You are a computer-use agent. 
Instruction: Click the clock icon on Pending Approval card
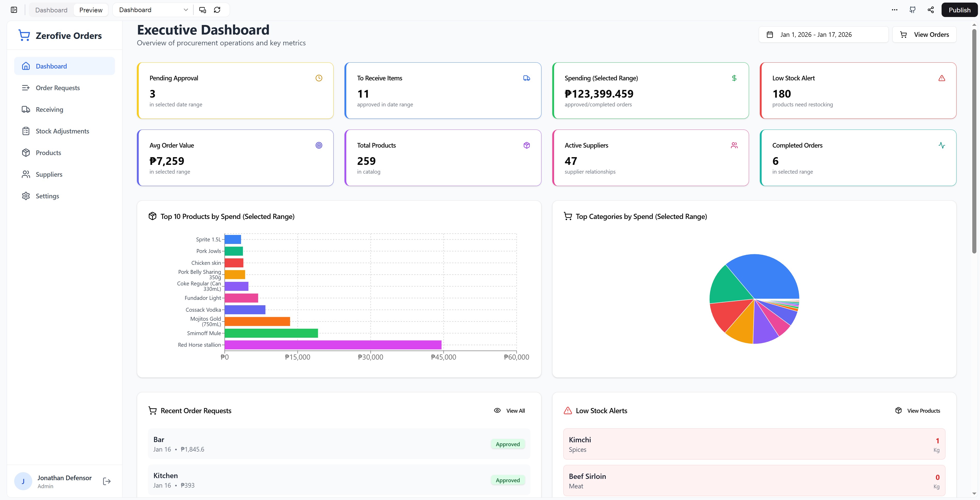click(x=319, y=78)
